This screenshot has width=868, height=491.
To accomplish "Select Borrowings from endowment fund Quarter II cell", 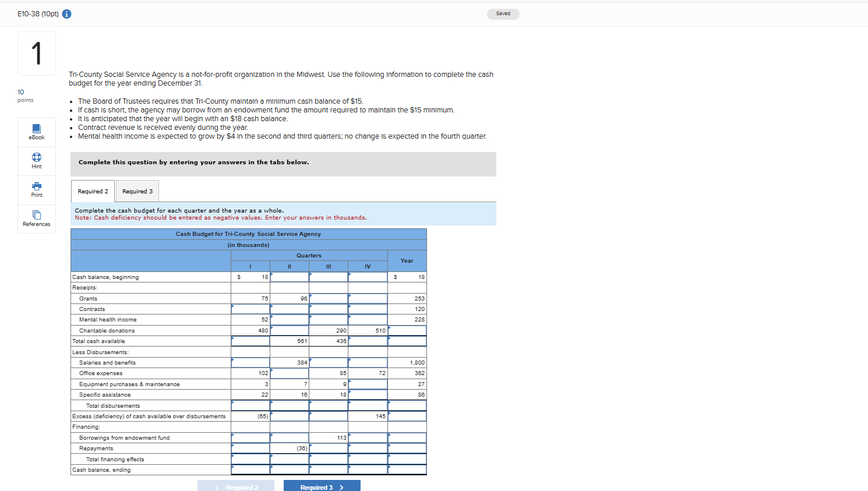I will pyautogui.click(x=290, y=438).
